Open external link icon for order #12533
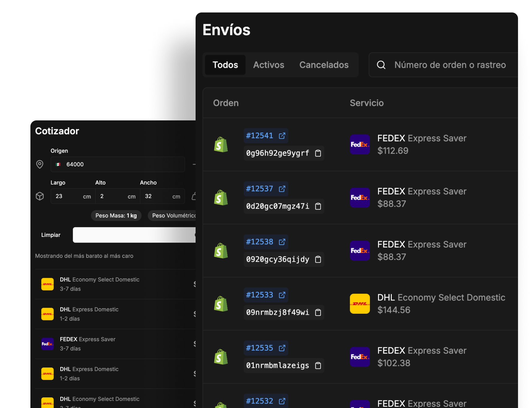This screenshot has width=532, height=408. pyautogui.click(x=282, y=295)
